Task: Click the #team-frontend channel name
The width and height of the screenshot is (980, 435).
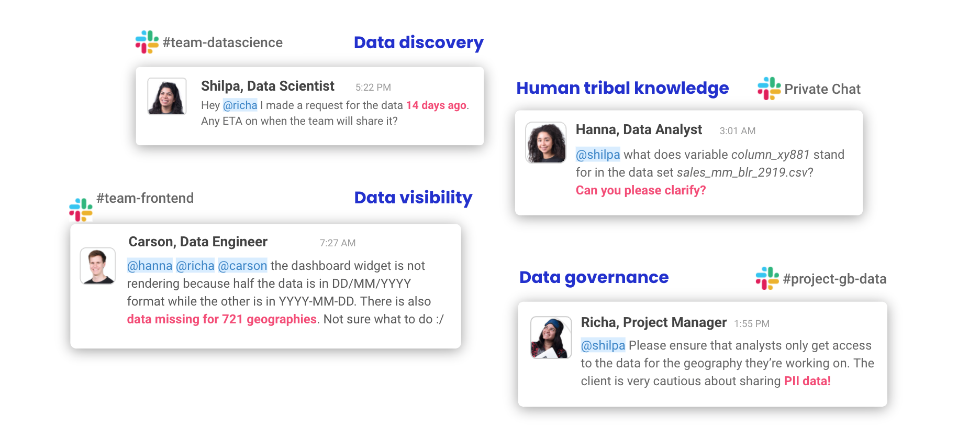Action: [145, 198]
